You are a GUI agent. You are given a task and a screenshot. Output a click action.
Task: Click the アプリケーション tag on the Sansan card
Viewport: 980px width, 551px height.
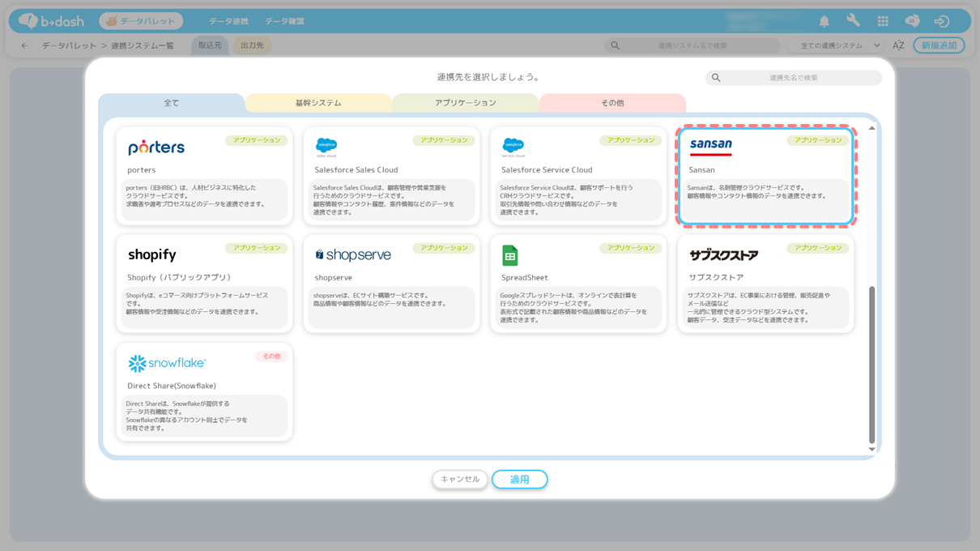click(x=818, y=140)
